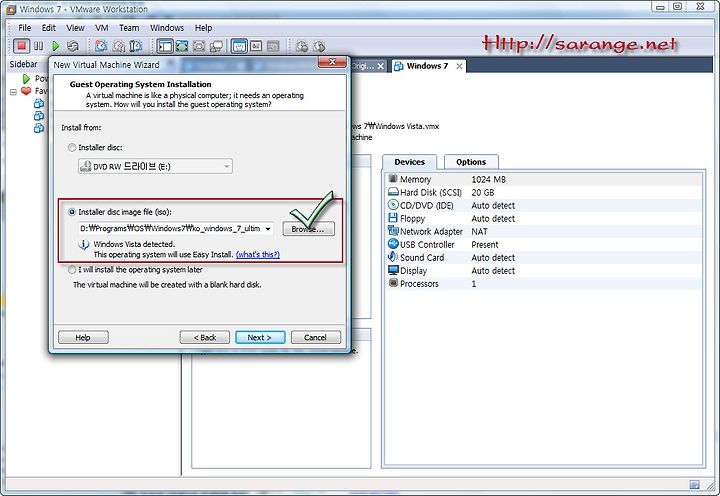Click the Next > button

pos(260,338)
